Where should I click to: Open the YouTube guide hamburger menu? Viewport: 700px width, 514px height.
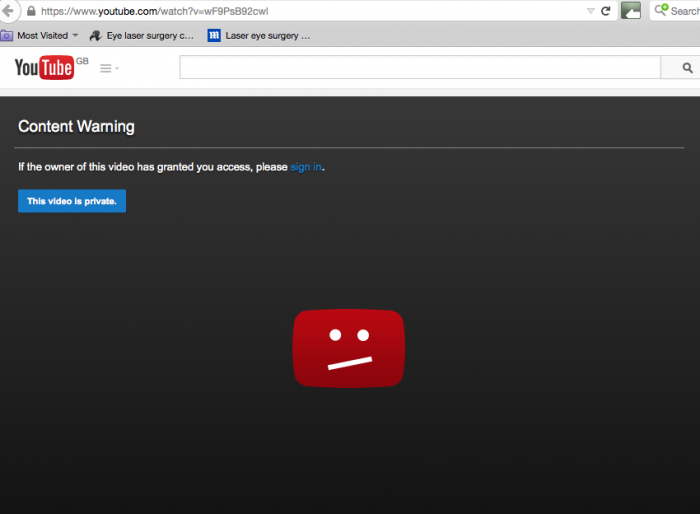106,68
